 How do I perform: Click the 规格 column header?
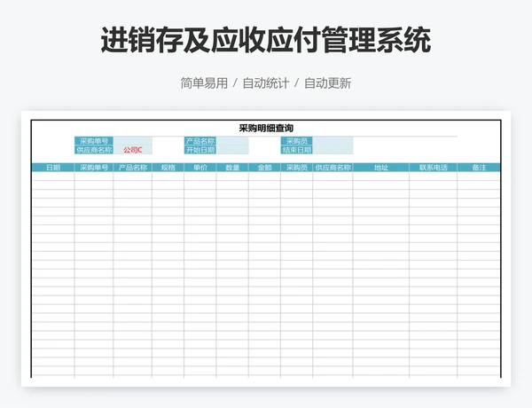168,167
